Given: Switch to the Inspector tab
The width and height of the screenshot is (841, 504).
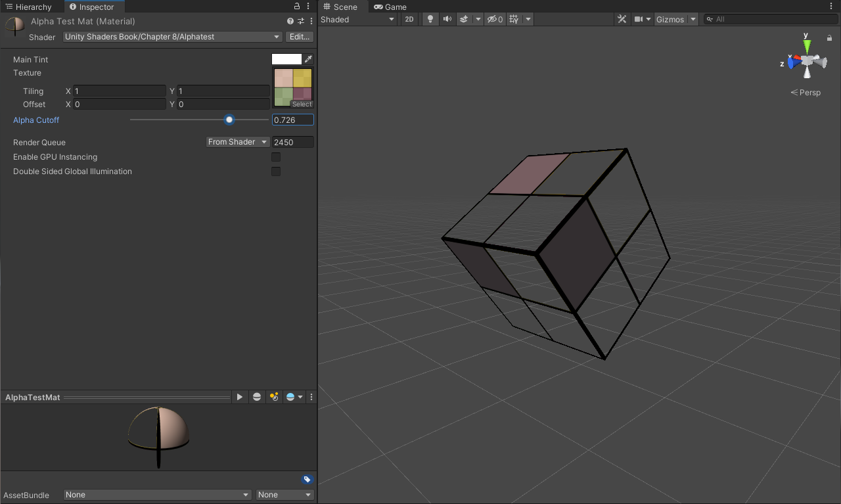Looking at the screenshot, I should (92, 7).
